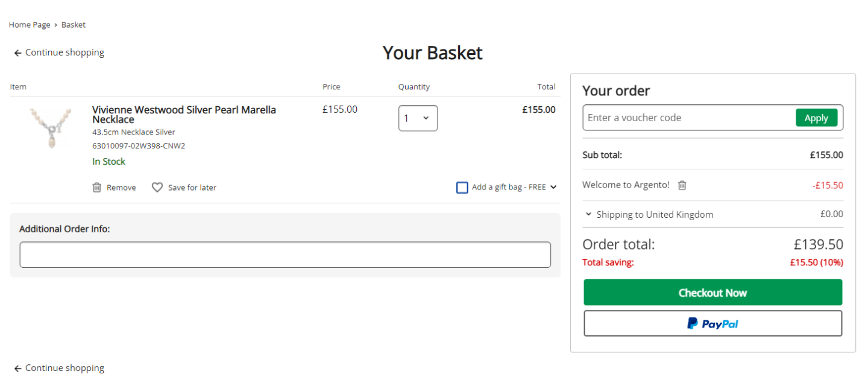Viewport: 868px width, 377px height.
Task: Expand Shipping to United Kingdom details
Action: click(x=588, y=214)
